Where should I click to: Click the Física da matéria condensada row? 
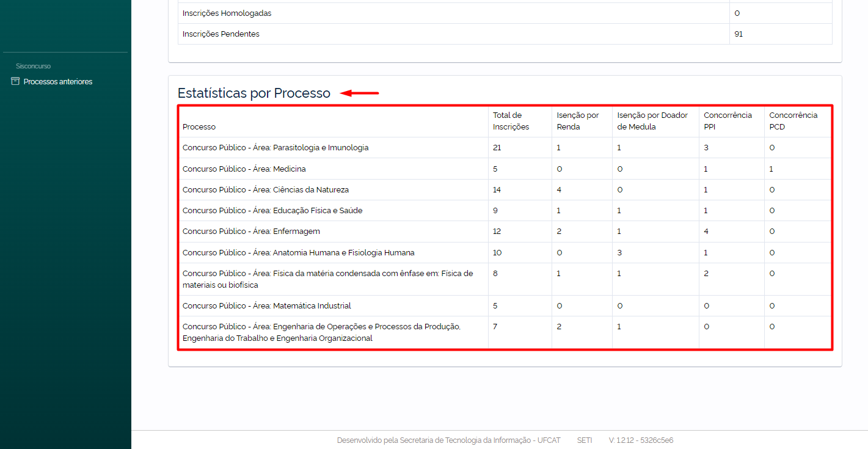coord(505,279)
